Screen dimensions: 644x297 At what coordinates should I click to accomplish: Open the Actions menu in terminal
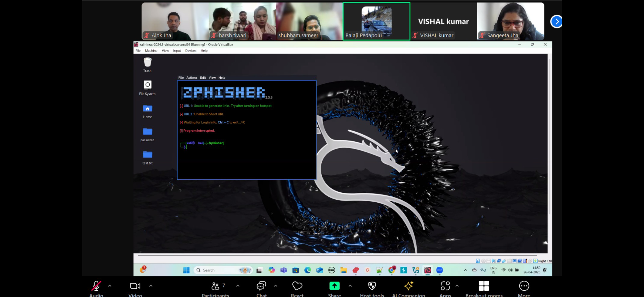tap(192, 78)
